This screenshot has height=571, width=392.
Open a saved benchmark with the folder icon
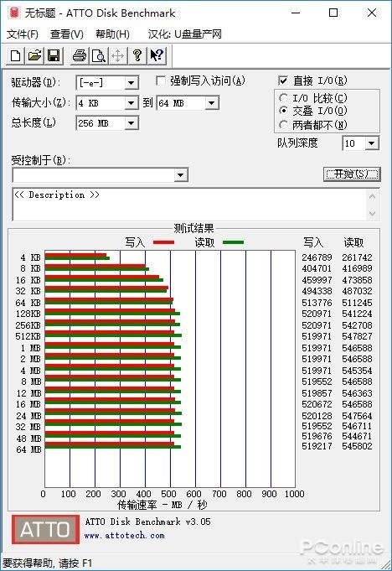point(34,55)
